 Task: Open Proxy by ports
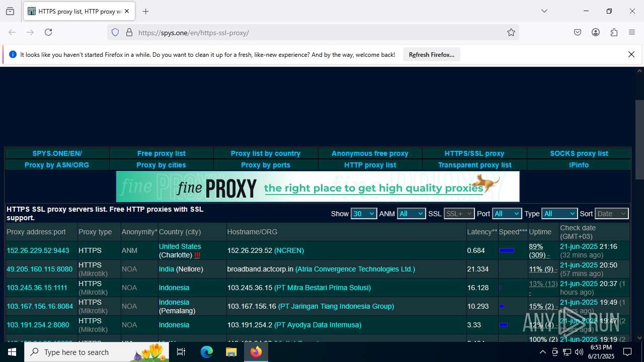click(x=266, y=165)
